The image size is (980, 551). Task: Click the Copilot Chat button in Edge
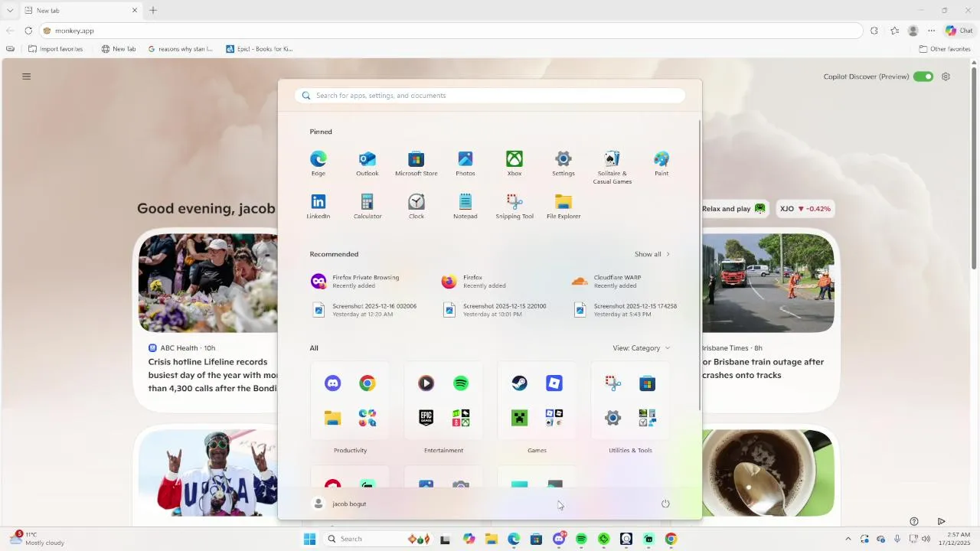tap(959, 31)
